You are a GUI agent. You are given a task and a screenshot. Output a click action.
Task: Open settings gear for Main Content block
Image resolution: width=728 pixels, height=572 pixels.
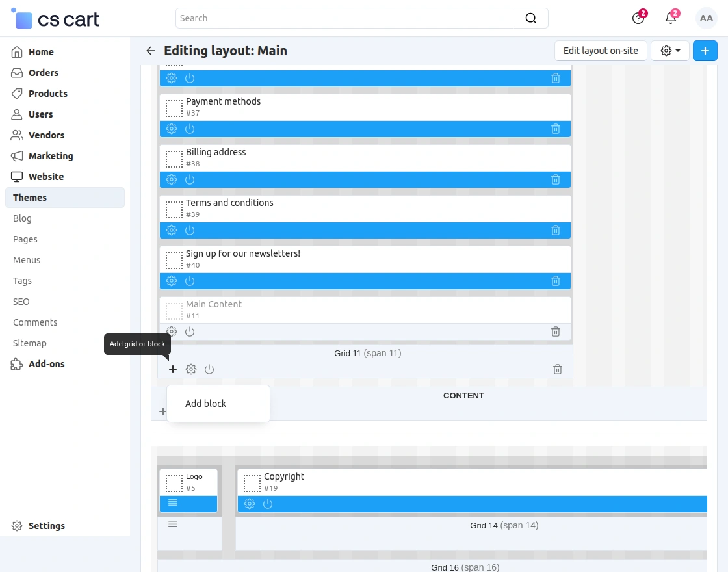tap(172, 331)
